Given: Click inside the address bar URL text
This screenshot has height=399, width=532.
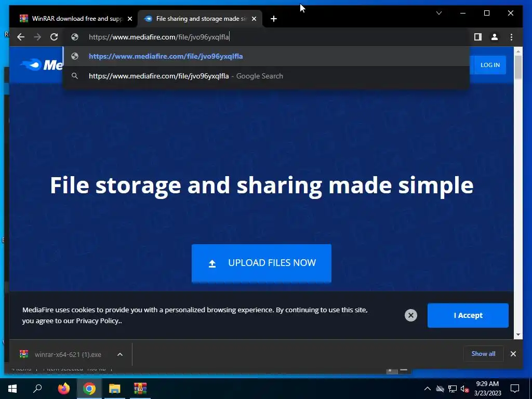Looking at the screenshot, I should 159,37.
